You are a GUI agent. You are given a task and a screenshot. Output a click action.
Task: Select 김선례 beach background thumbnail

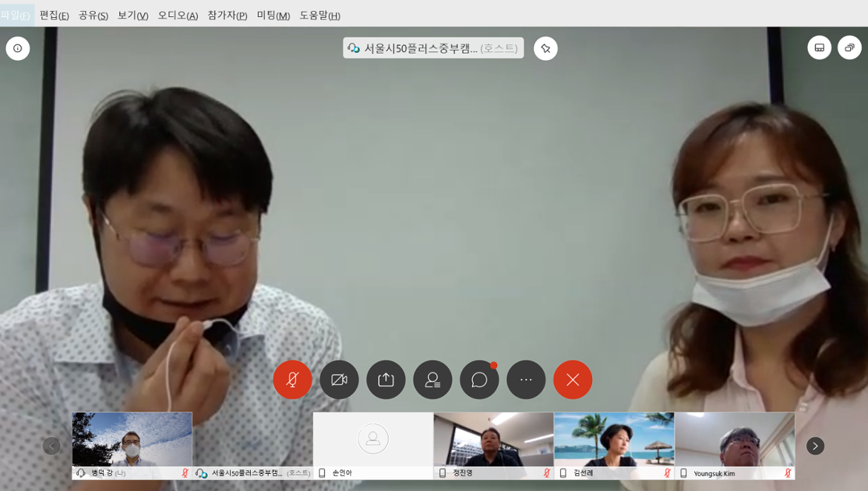click(x=614, y=440)
